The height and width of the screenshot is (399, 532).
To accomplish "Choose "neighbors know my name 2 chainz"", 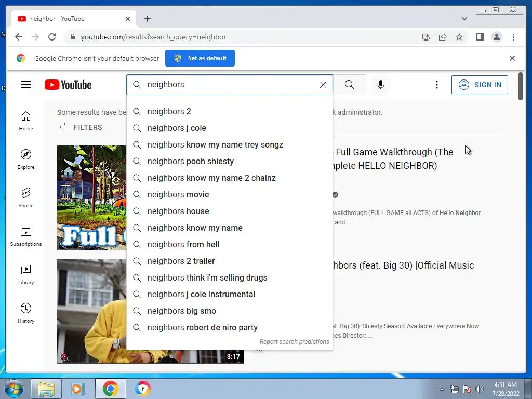I will (x=230, y=178).
